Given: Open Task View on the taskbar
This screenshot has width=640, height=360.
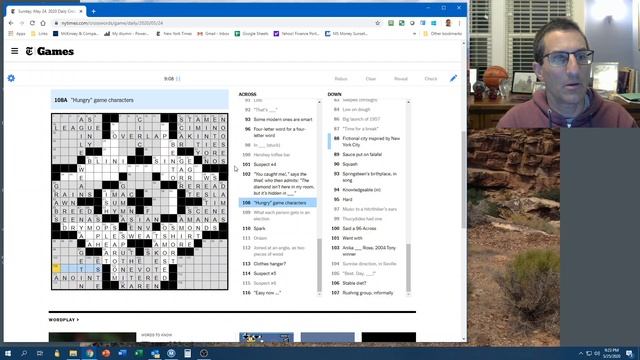Looking at the screenshot, I should (x=40, y=353).
